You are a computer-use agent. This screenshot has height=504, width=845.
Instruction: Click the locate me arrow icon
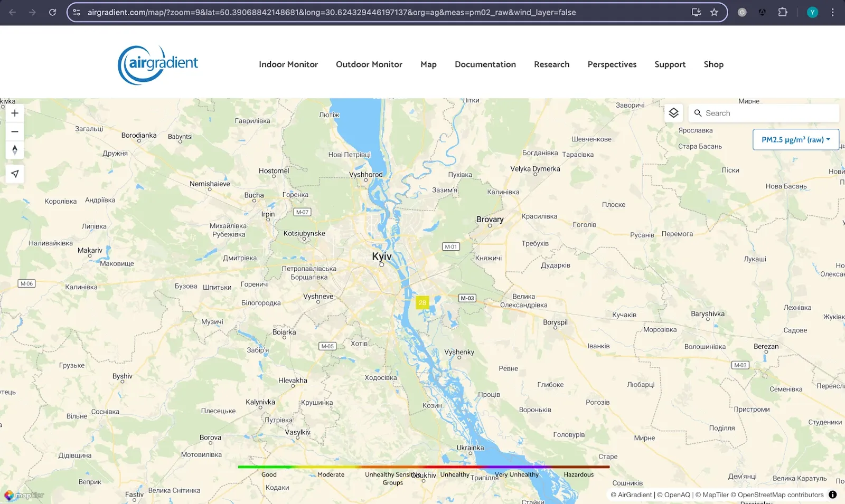point(15,174)
